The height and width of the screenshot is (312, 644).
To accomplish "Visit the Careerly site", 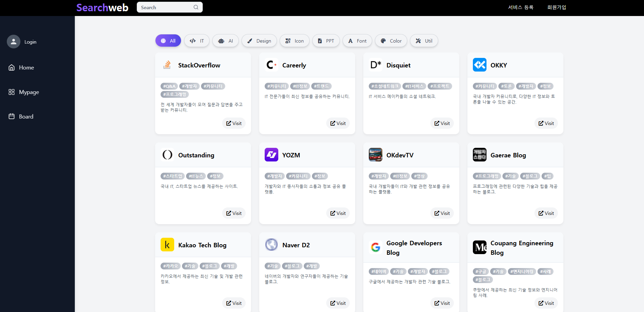I will 338,123.
